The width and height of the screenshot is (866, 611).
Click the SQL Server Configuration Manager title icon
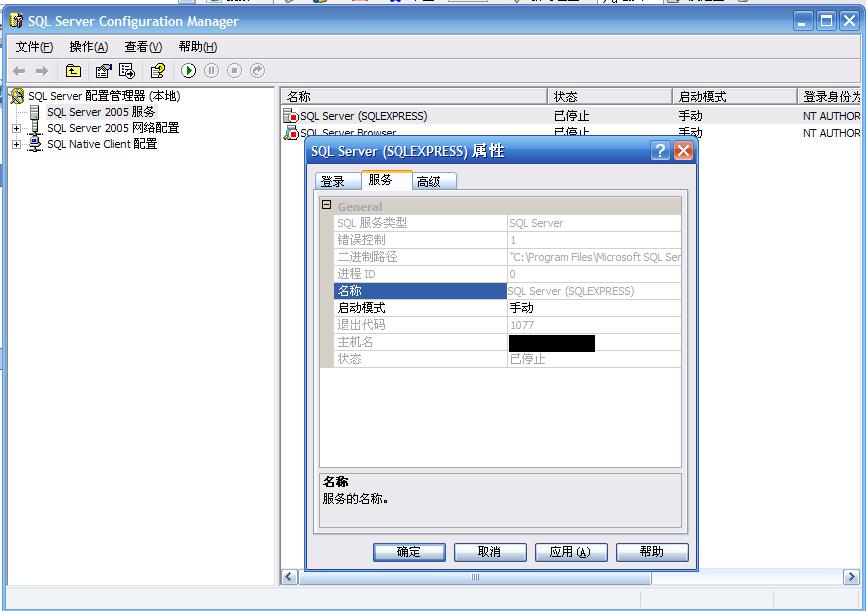17,21
